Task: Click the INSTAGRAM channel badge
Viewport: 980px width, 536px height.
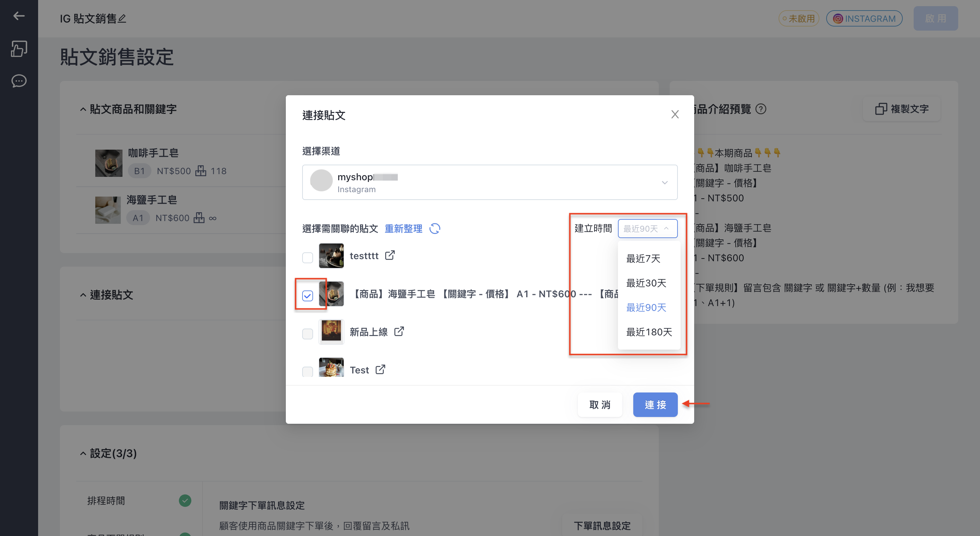Action: [x=864, y=18]
